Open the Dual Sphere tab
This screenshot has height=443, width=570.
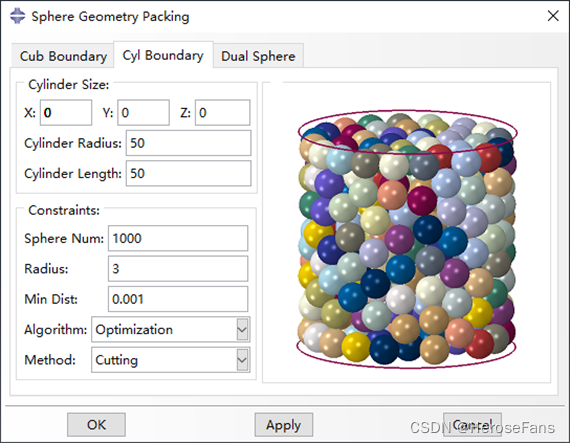pos(258,56)
